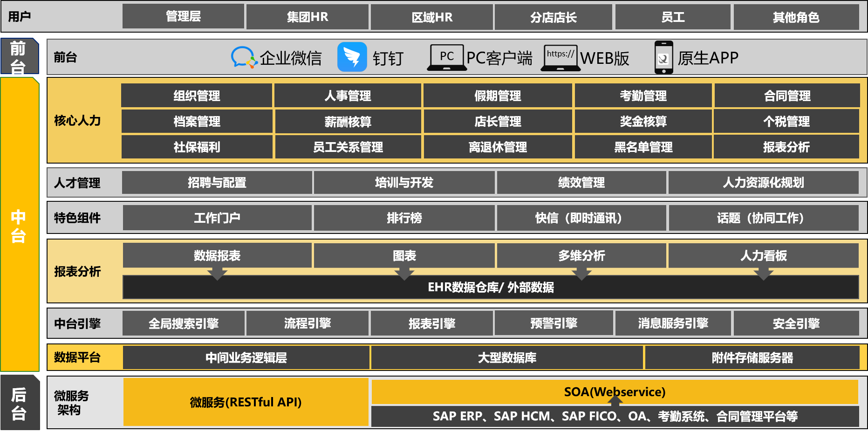Click the 工作门户 component
The width and height of the screenshot is (868, 432).
pos(217,218)
